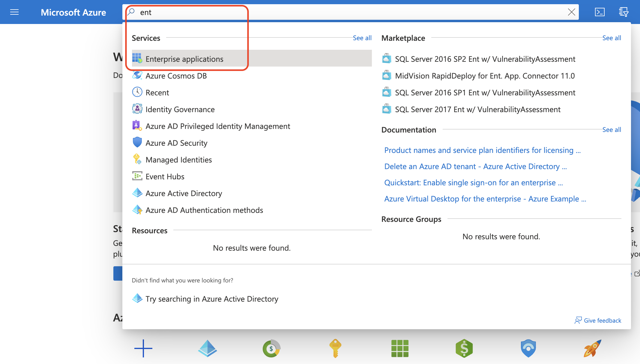This screenshot has width=640, height=364.
Task: Open the rocket Quickstart shortcut icon
Action: point(592,348)
